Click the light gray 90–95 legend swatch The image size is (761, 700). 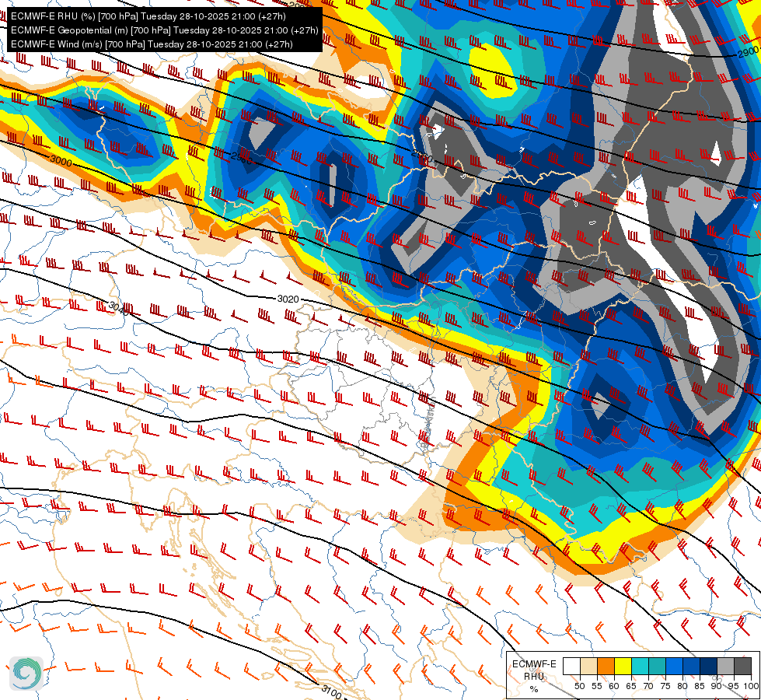click(x=725, y=666)
